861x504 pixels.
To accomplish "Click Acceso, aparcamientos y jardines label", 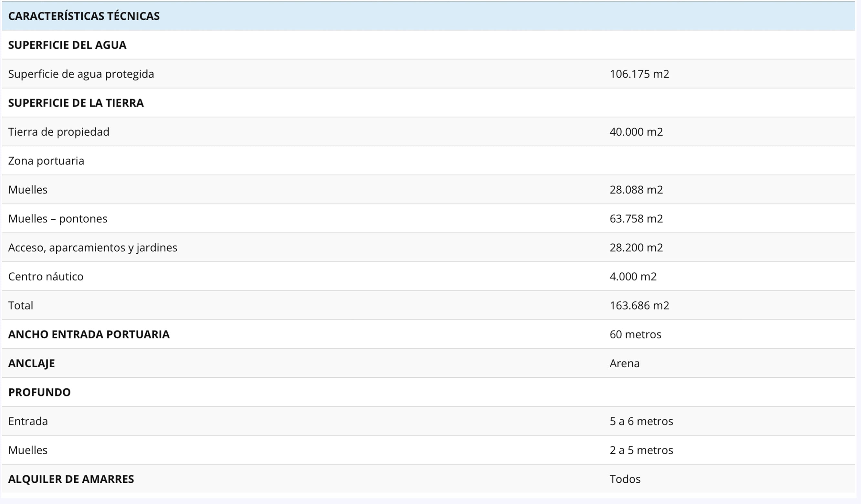I will point(93,248).
